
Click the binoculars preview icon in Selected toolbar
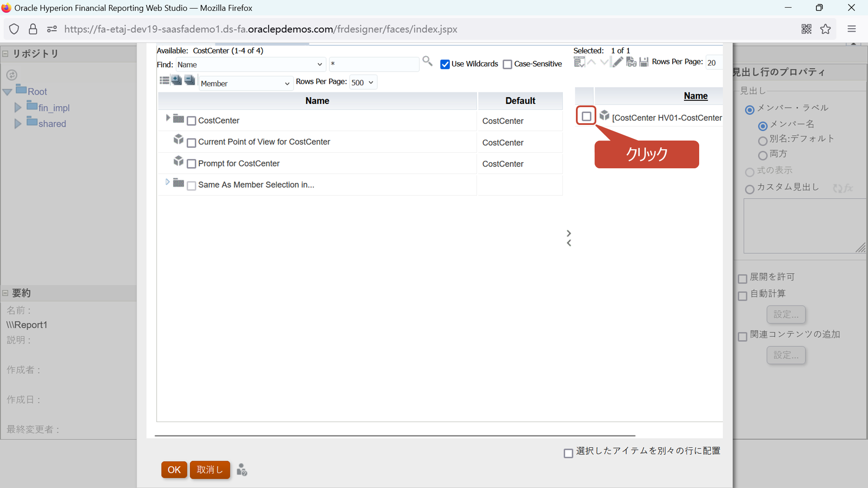click(631, 62)
